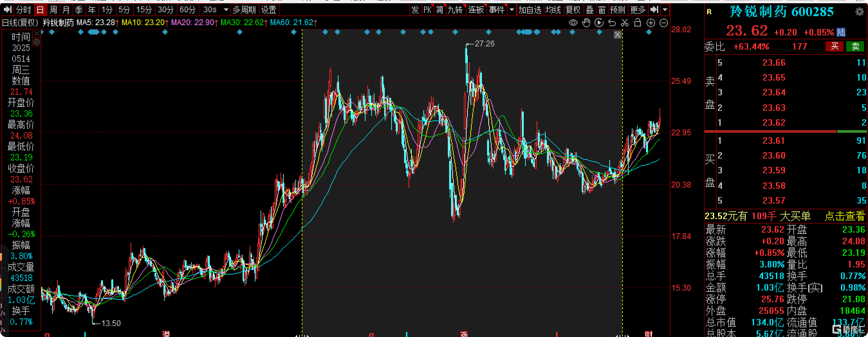This screenshot has width=868, height=337.
Task: Toggle the padlock lock icon
Action: (638, 23)
